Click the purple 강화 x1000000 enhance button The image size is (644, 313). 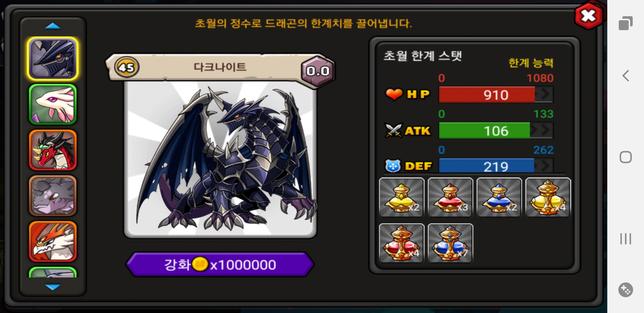pyautogui.click(x=220, y=265)
